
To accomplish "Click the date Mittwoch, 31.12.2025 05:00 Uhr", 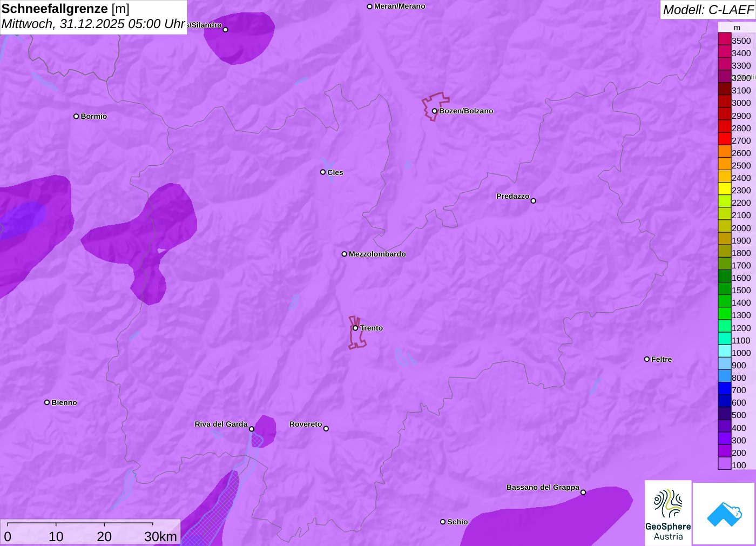I will coord(93,24).
